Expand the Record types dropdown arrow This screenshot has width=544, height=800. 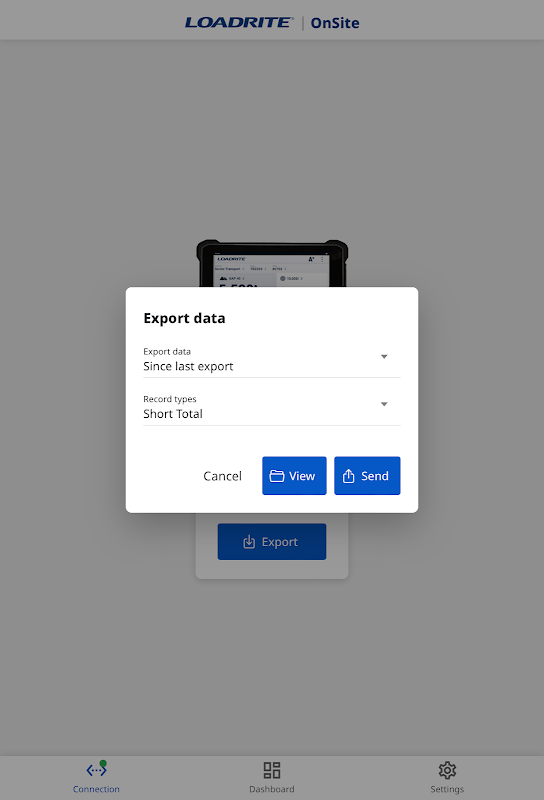click(384, 404)
